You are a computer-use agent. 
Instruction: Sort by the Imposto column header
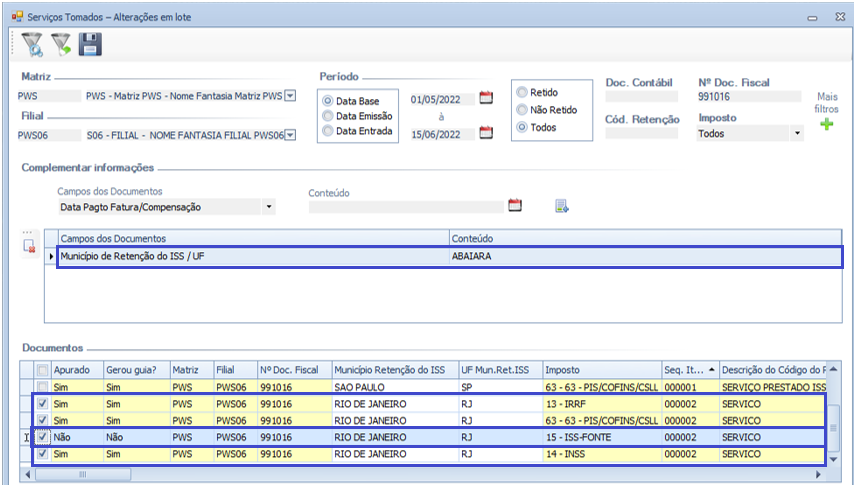(x=600, y=370)
